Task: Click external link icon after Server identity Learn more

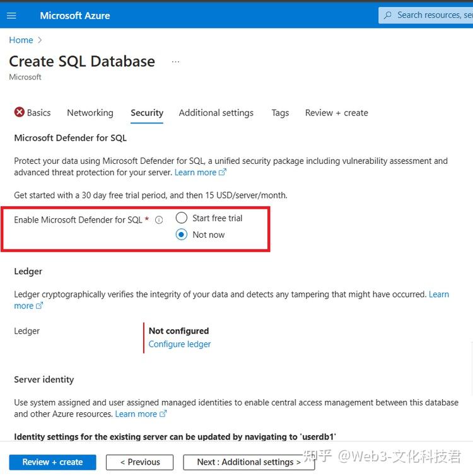Action: [163, 414]
